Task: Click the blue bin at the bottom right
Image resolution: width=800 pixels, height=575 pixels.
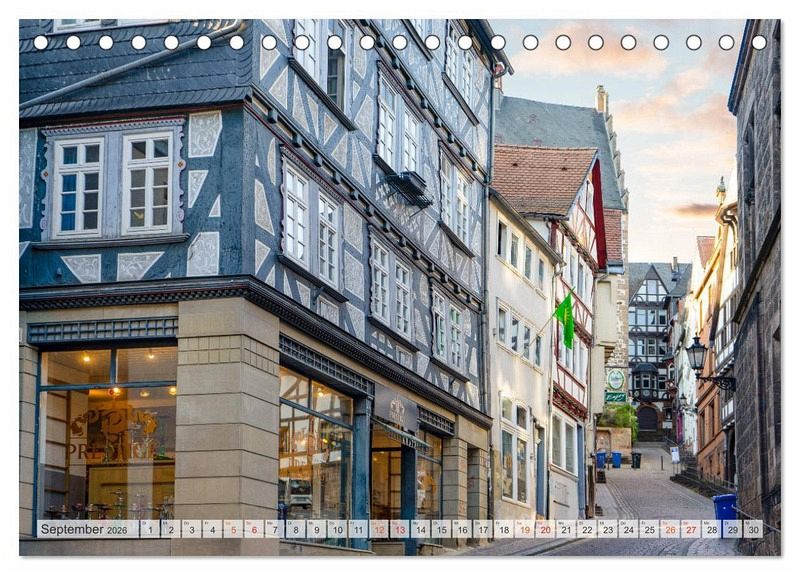Action: click(725, 506)
